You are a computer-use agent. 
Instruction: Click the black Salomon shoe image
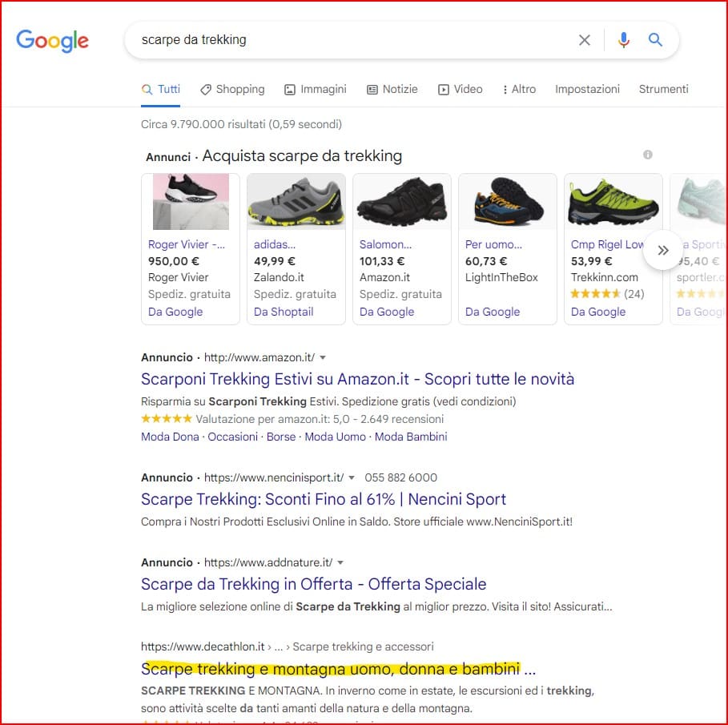[402, 202]
